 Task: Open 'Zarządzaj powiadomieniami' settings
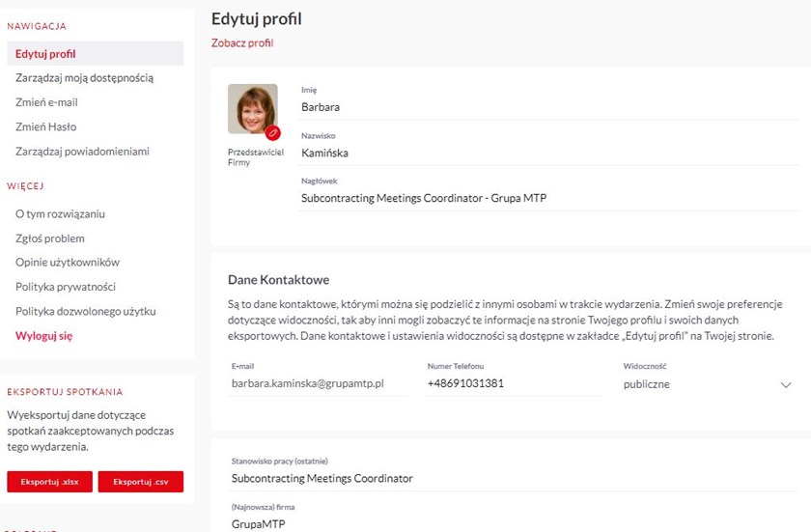coord(82,152)
